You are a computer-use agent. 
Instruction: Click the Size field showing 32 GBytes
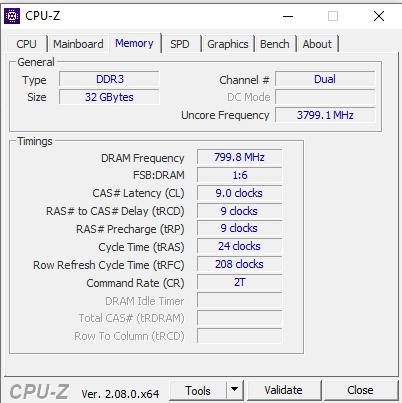109,97
